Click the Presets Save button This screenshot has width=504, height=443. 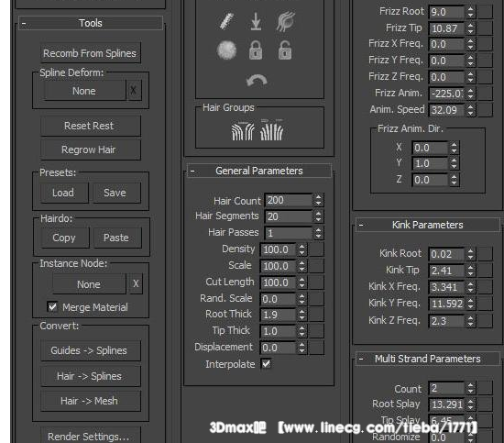coord(116,193)
